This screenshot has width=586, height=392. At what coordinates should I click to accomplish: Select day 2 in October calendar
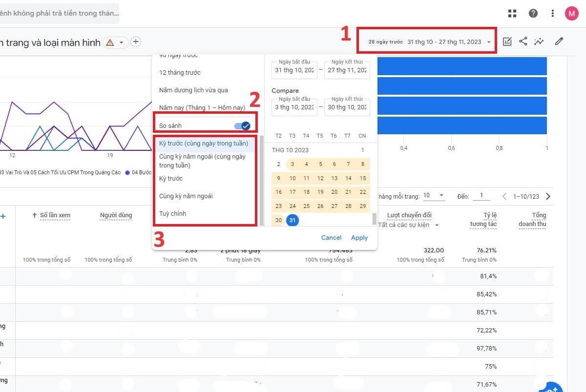(278, 164)
